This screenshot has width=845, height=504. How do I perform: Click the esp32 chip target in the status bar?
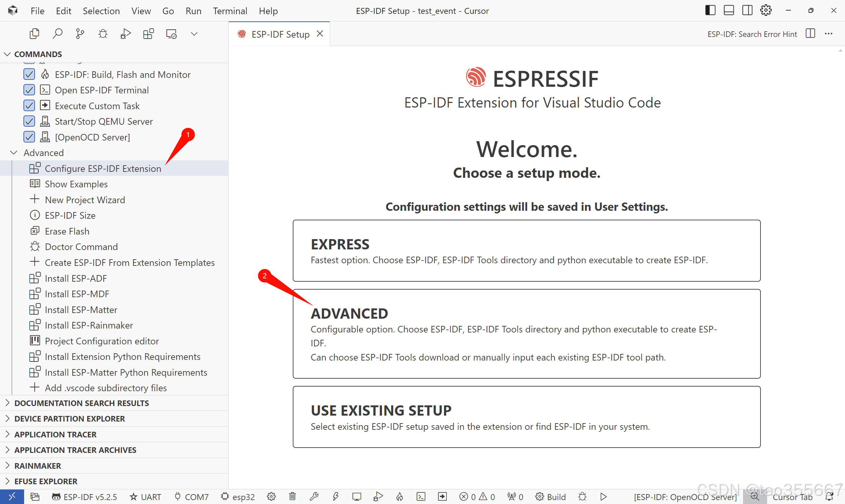click(238, 496)
